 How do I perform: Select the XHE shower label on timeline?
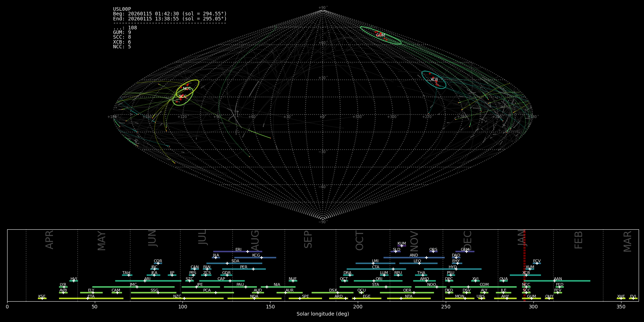pos(621,297)
